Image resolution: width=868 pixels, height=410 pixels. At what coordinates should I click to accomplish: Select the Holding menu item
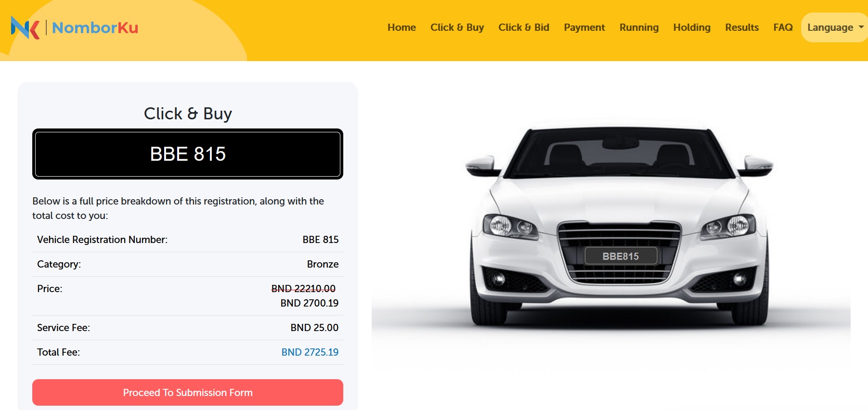[x=692, y=27]
